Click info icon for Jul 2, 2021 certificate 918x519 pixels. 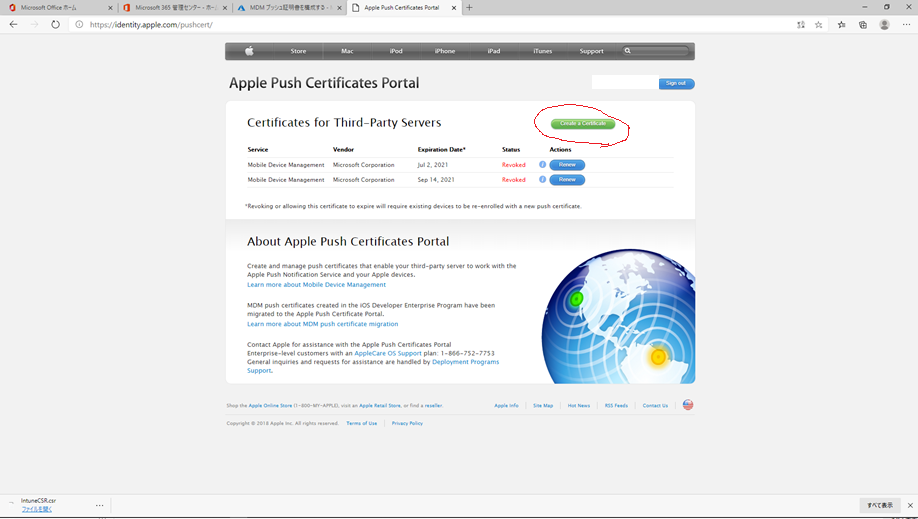542,165
